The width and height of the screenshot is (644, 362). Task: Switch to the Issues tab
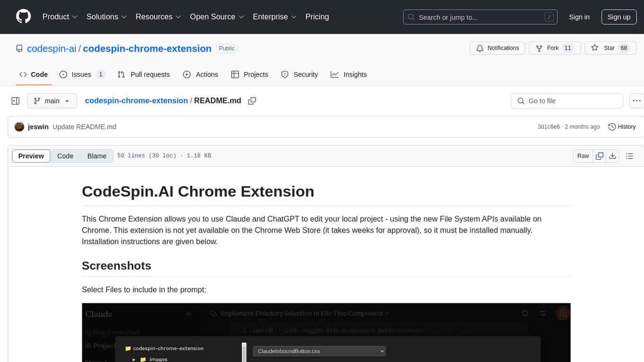(82, 74)
